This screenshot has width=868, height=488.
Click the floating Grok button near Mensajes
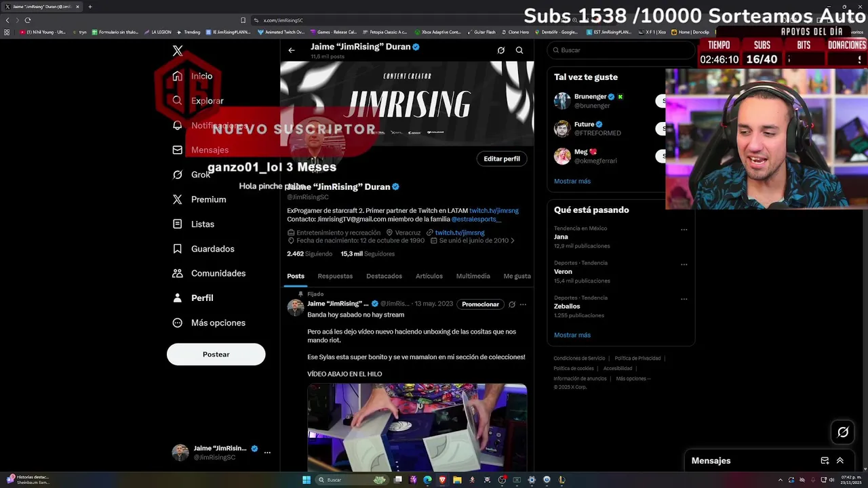point(843,432)
